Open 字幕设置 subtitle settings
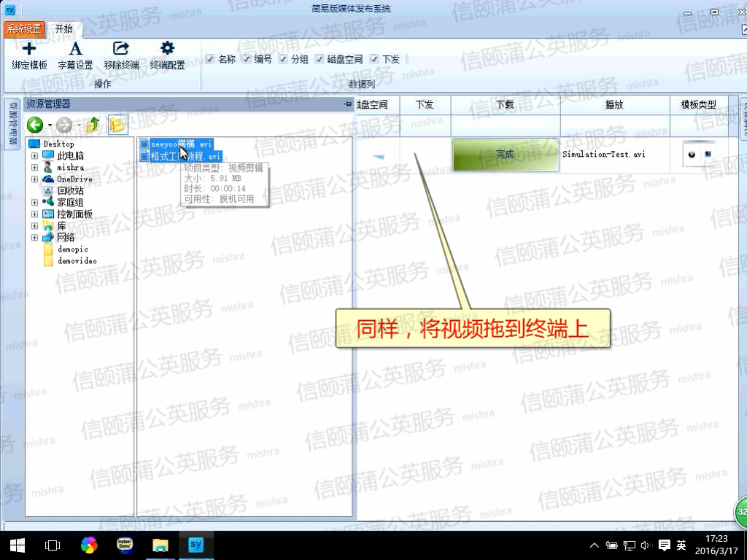 coord(75,50)
